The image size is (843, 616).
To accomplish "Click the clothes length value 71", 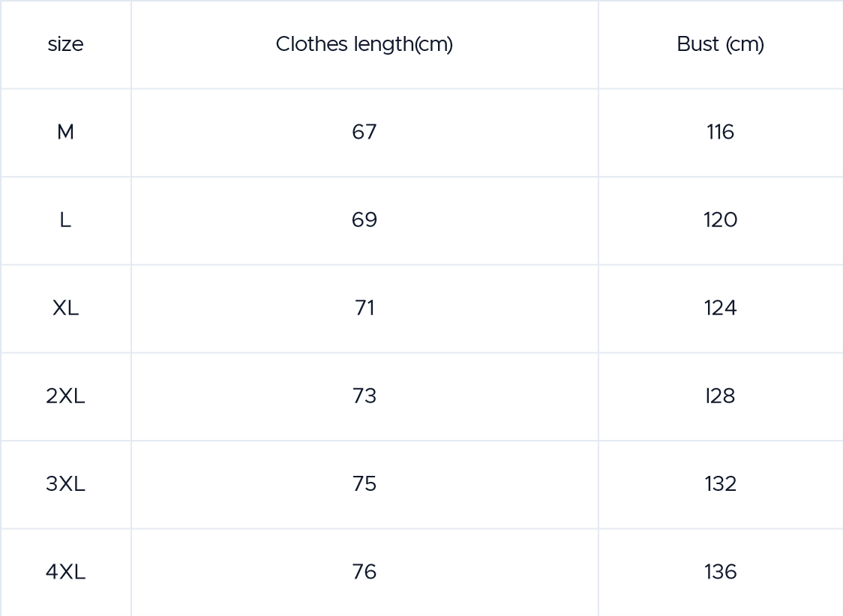I will [x=364, y=308].
